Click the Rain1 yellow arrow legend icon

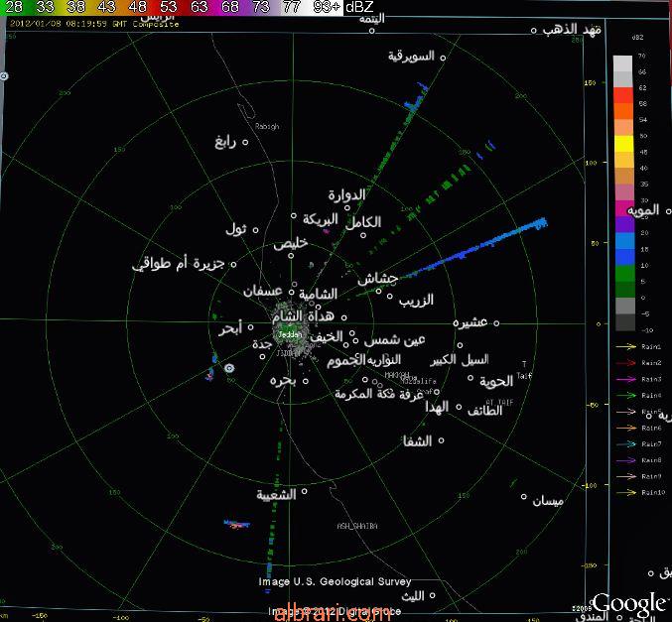coord(625,346)
